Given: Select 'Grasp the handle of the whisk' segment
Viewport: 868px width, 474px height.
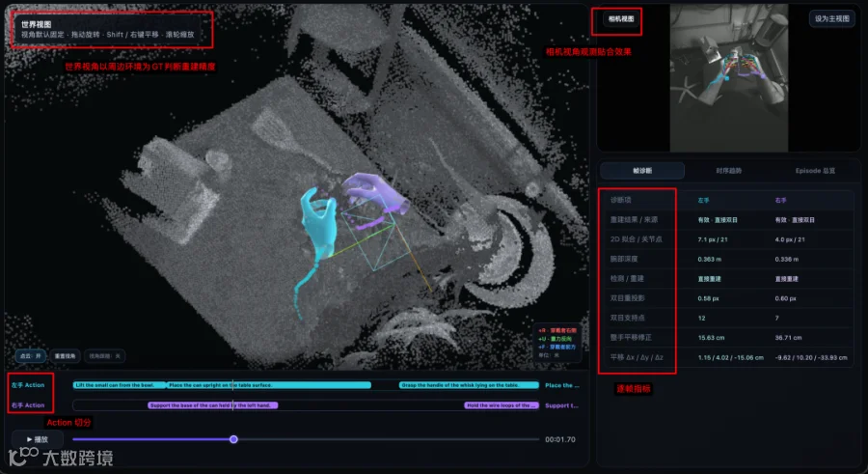Looking at the screenshot, I should [469, 385].
